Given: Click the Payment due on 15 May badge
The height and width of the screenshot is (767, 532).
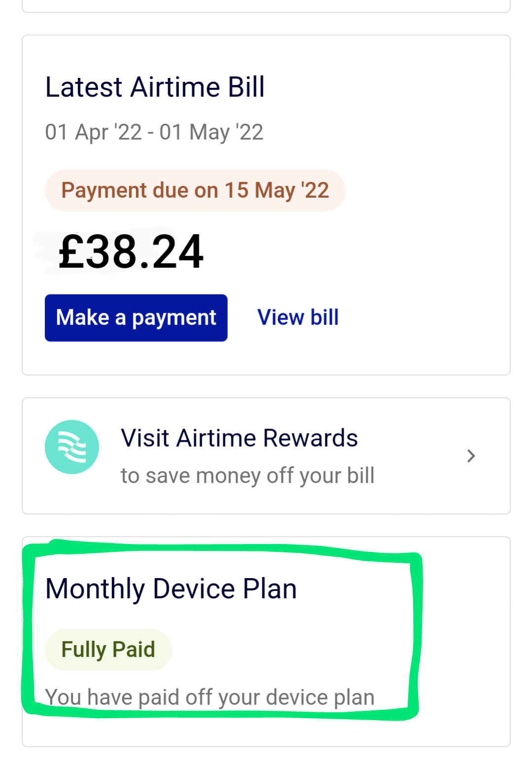Looking at the screenshot, I should pyautogui.click(x=195, y=190).
